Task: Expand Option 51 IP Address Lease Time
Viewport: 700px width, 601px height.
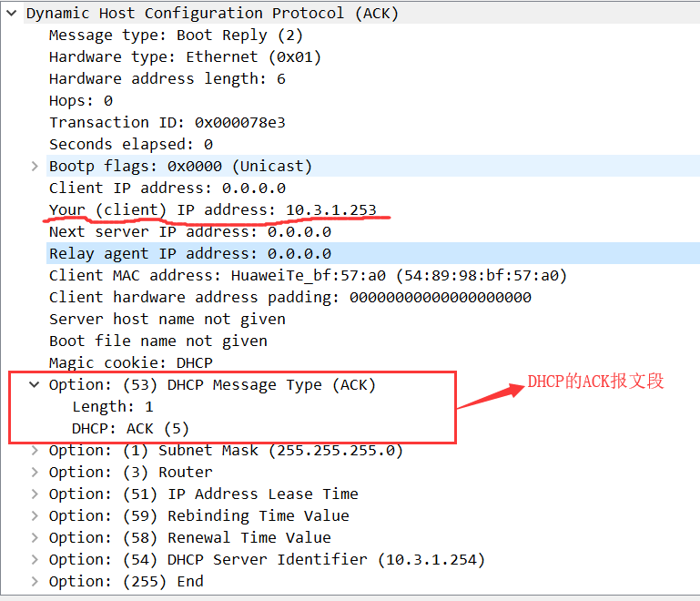Action: click(x=35, y=494)
